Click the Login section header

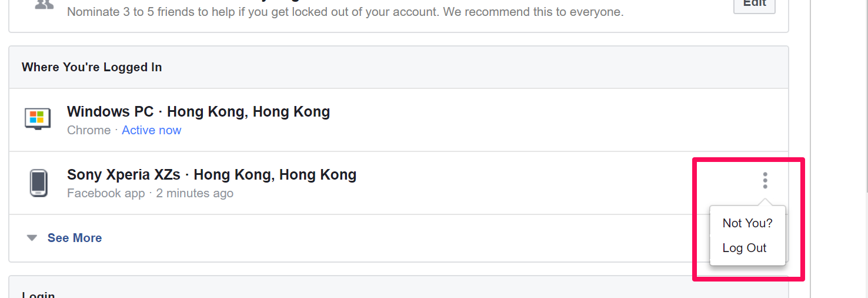click(38, 294)
